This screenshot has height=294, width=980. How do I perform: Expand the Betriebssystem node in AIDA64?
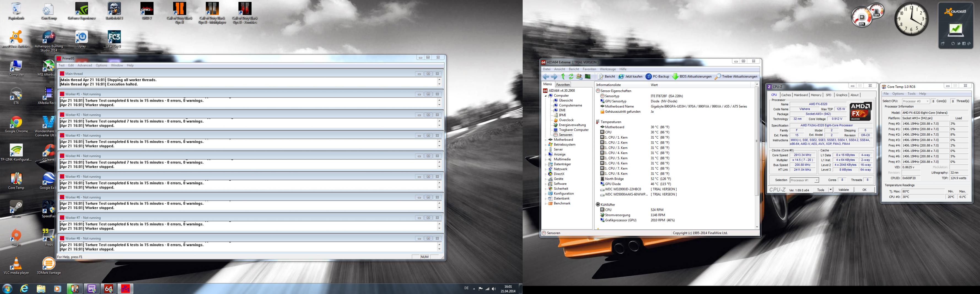[546, 145]
